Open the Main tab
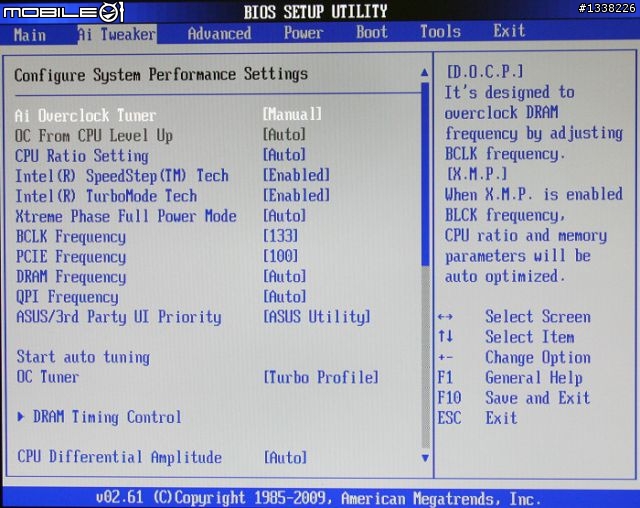 tap(29, 35)
